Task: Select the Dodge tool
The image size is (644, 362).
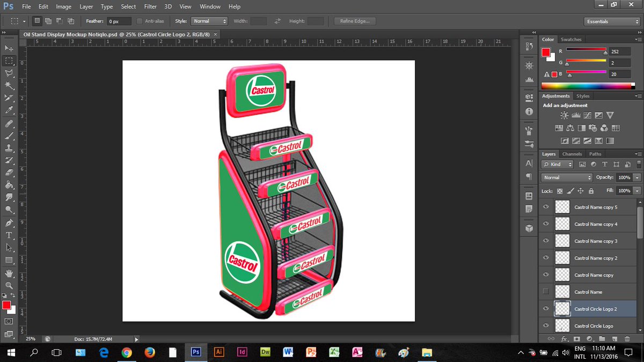Action: [9, 210]
